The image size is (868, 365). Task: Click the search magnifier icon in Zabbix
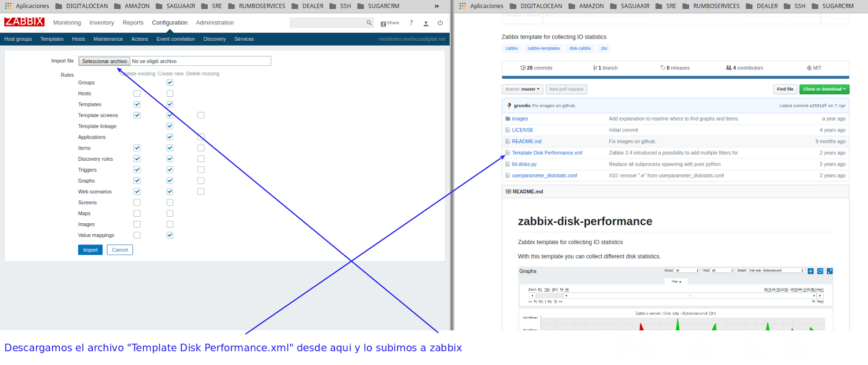click(369, 23)
